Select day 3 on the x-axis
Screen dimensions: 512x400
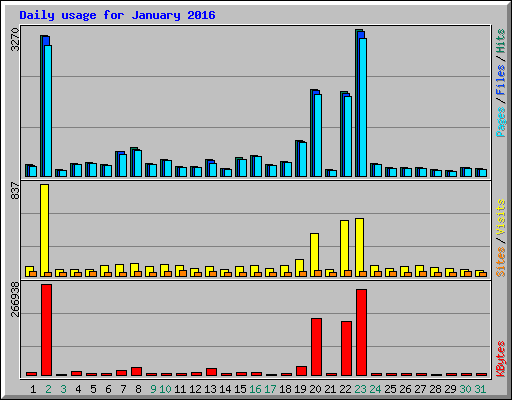[x=63, y=389]
